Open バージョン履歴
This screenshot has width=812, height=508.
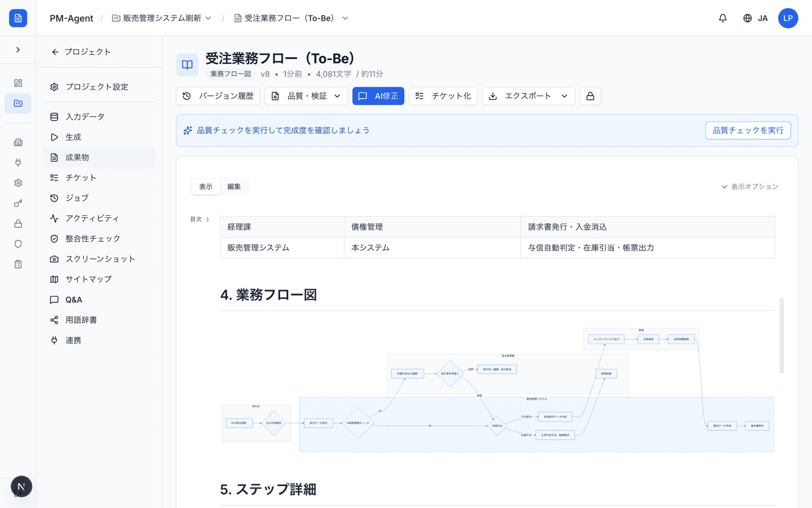(218, 96)
